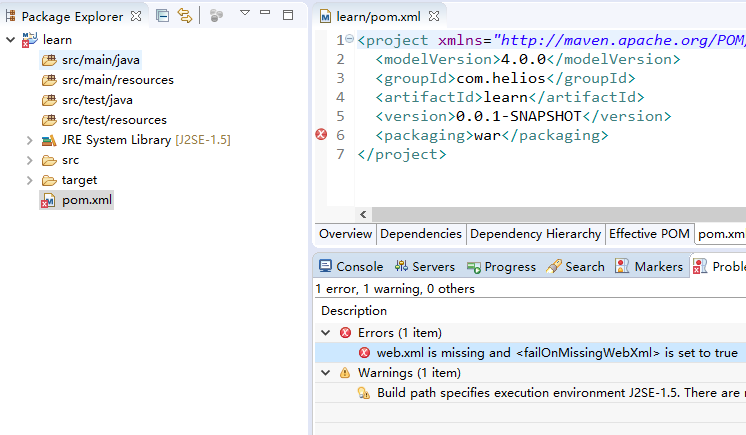
Task: Click the error marker on line 6
Action: [x=321, y=135]
